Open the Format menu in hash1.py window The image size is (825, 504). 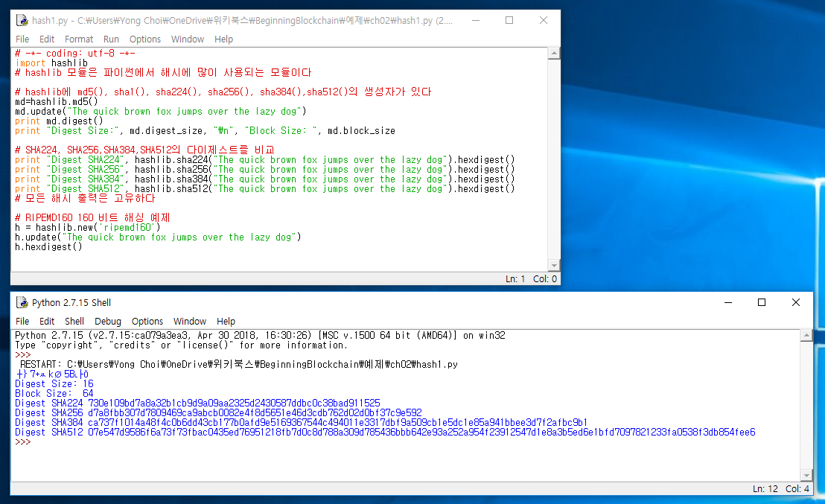[79, 39]
